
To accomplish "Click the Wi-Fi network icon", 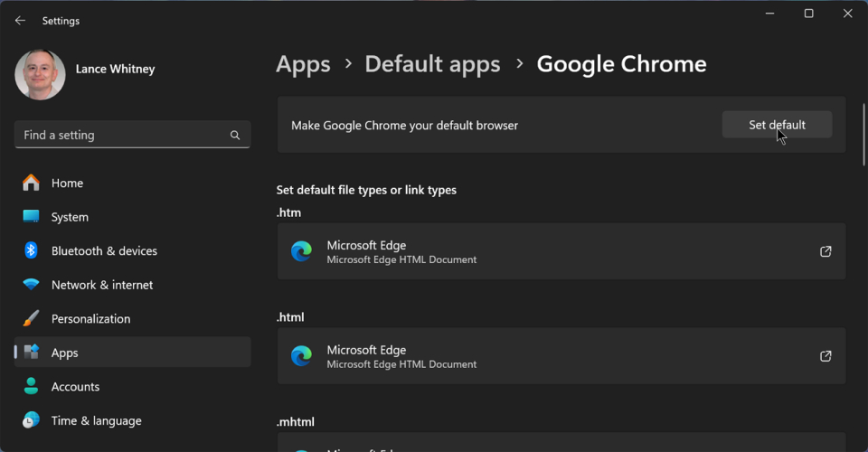I will [31, 285].
